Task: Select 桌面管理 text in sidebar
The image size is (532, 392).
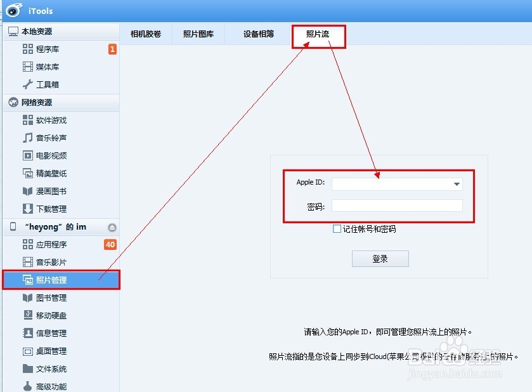Action: [51, 351]
